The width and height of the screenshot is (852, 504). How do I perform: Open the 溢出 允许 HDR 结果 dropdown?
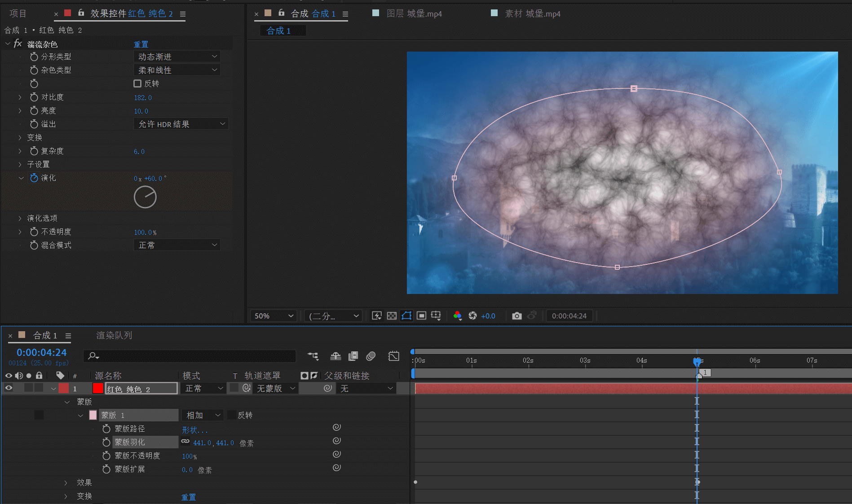pos(181,124)
